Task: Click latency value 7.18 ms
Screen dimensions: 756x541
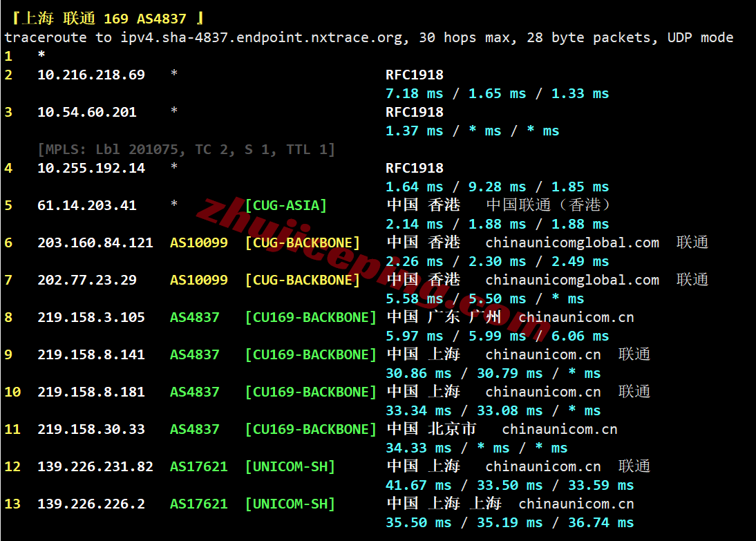Action: (x=414, y=93)
